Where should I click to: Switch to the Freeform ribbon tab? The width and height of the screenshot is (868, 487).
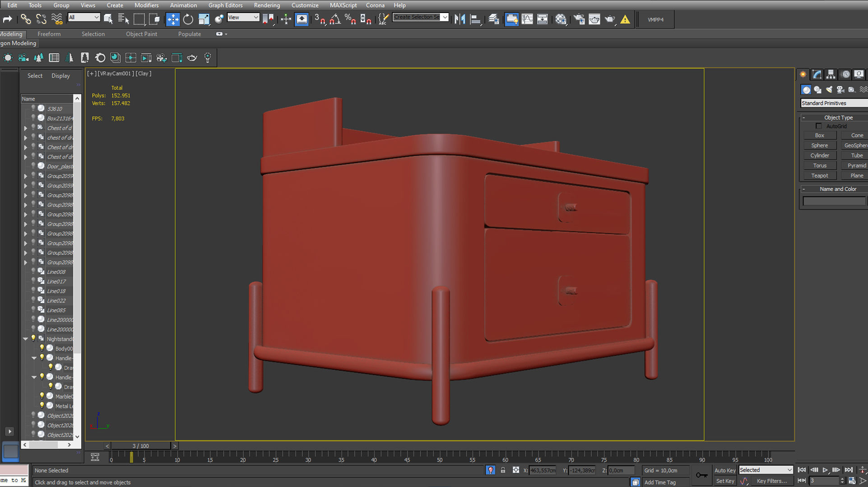coord(49,34)
